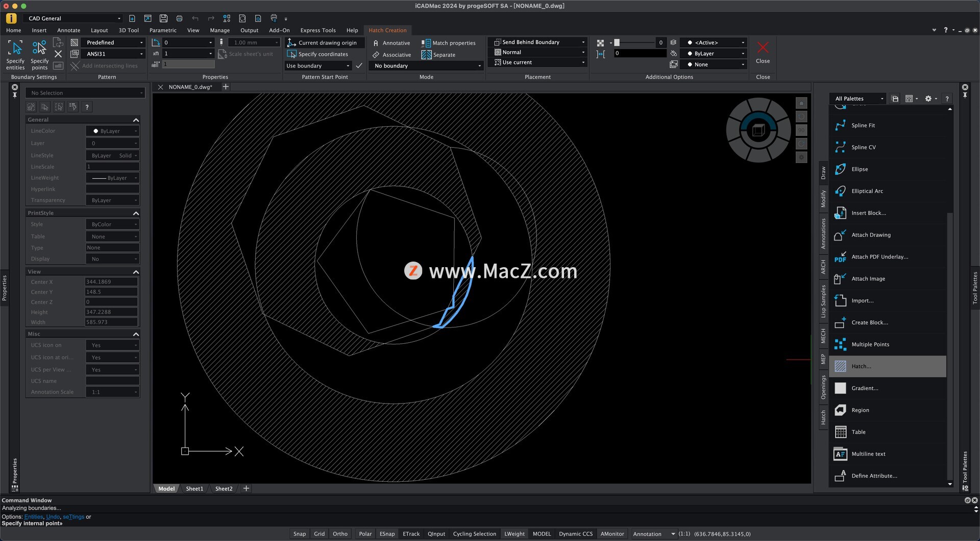The width and height of the screenshot is (980, 541).
Task: Click Specify points boundary tool
Action: coord(39,54)
